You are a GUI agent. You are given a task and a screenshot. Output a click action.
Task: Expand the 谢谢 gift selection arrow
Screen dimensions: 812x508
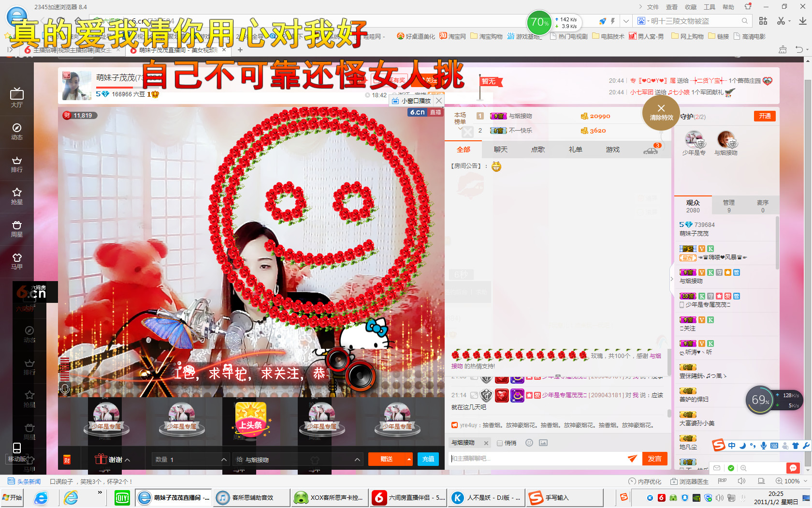[128, 460]
